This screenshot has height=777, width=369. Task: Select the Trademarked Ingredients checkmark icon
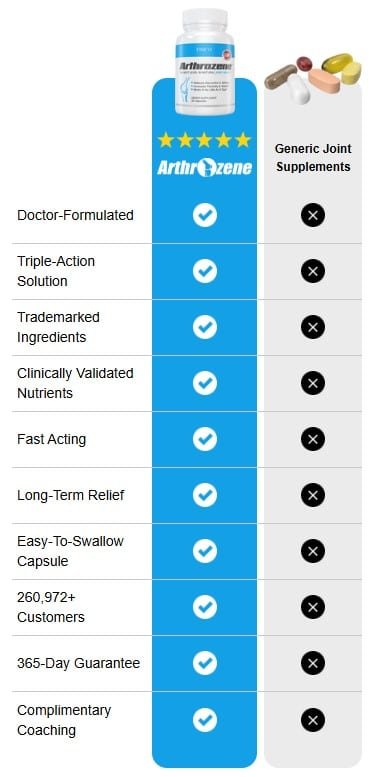[x=205, y=327]
